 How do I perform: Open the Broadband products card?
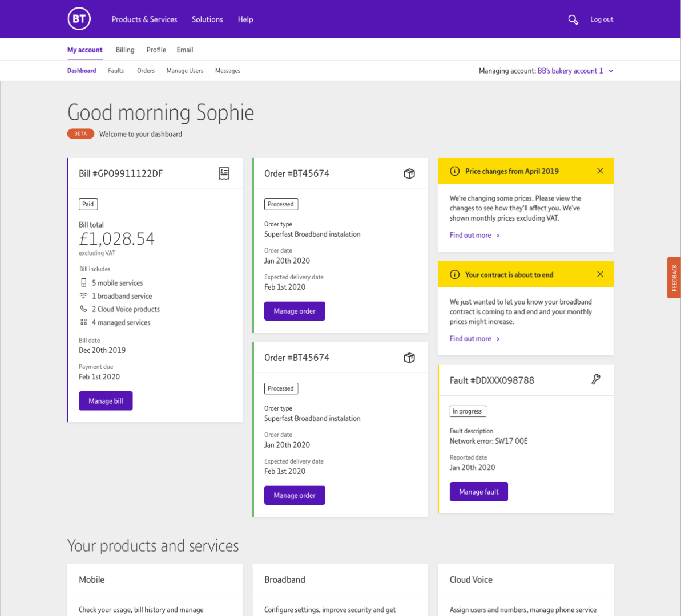340,590
